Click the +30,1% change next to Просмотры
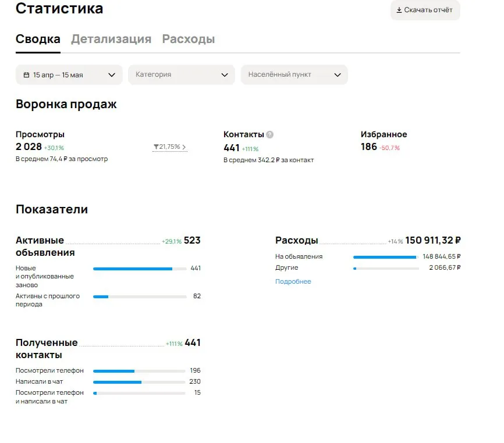The width and height of the screenshot is (504, 443). click(54, 148)
